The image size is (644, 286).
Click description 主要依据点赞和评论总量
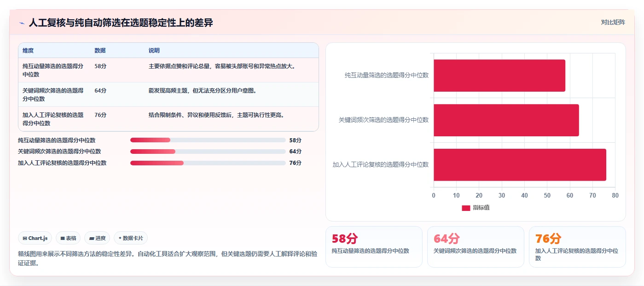(x=222, y=66)
